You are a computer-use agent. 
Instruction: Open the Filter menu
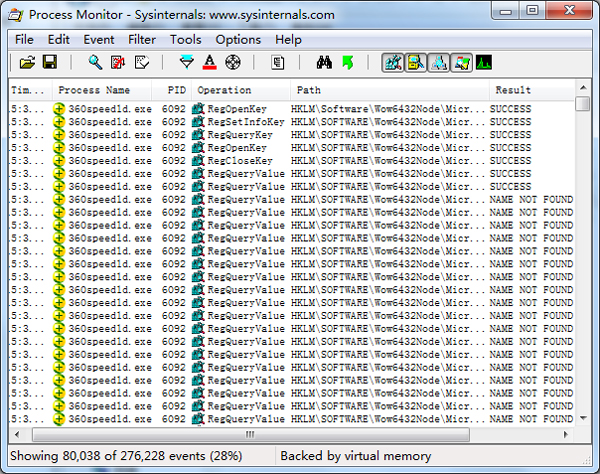click(x=142, y=39)
